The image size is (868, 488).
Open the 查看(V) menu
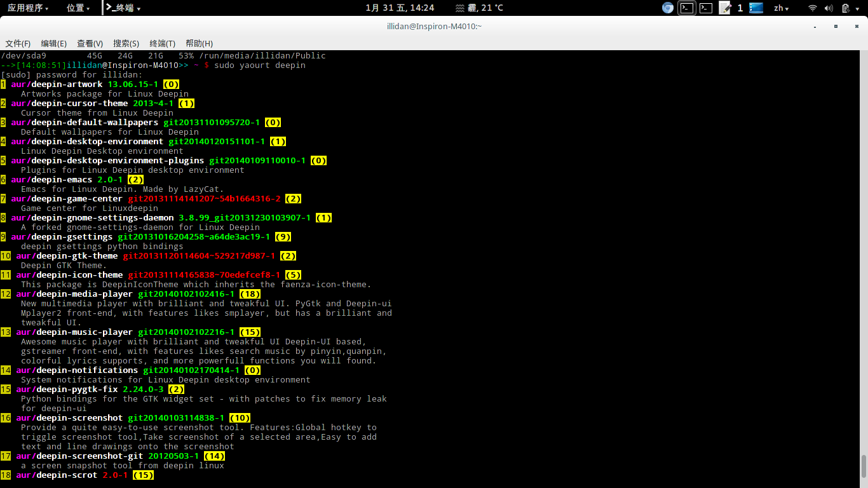pos(90,43)
